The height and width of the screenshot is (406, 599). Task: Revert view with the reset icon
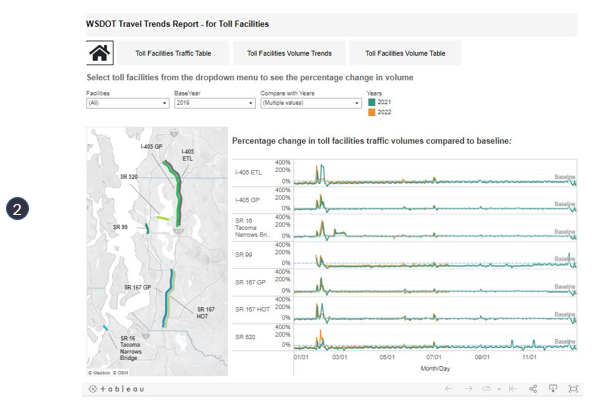point(513,389)
